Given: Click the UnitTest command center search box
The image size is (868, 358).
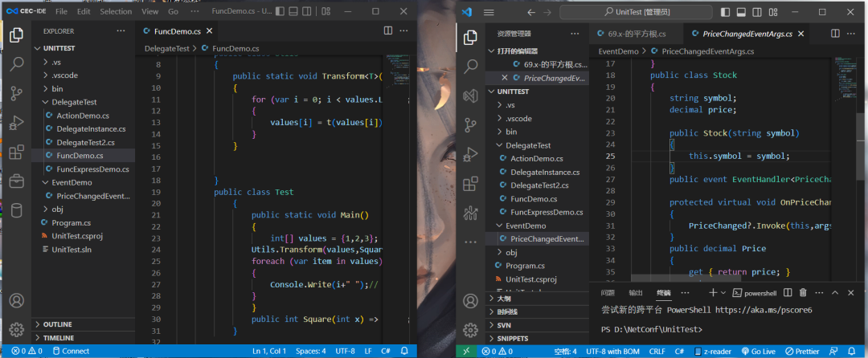Looking at the screenshot, I should 636,12.
